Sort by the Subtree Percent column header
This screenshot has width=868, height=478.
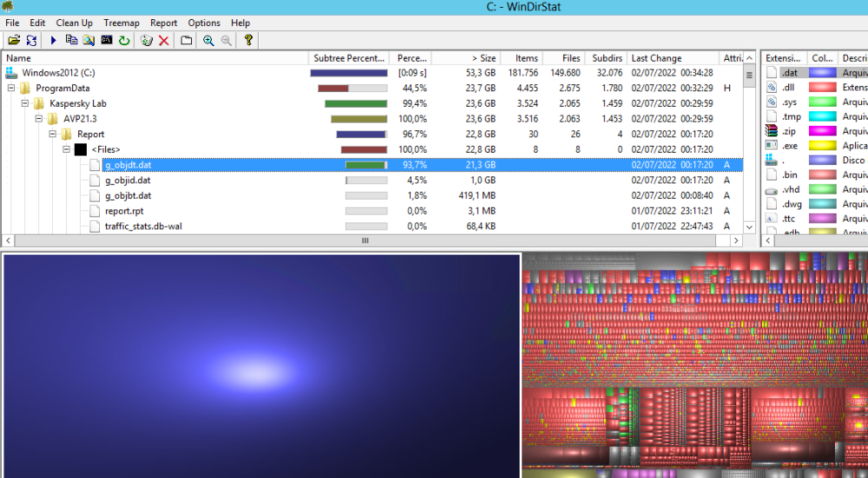point(349,58)
